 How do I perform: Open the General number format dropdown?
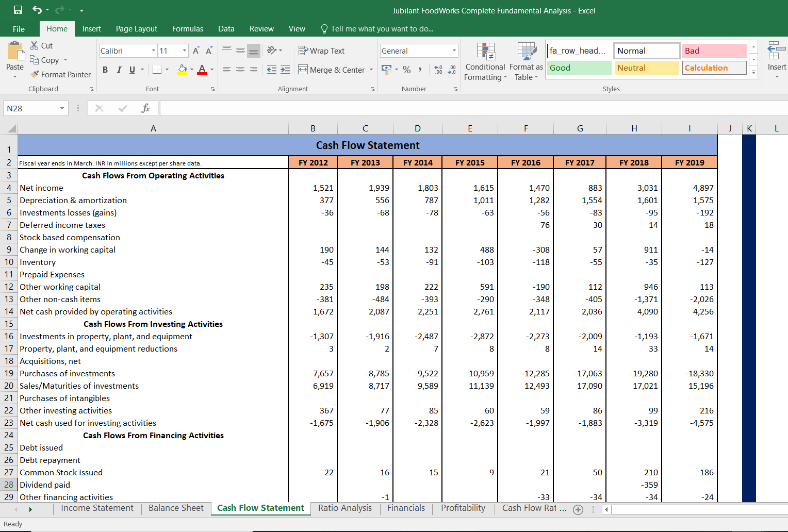point(454,51)
